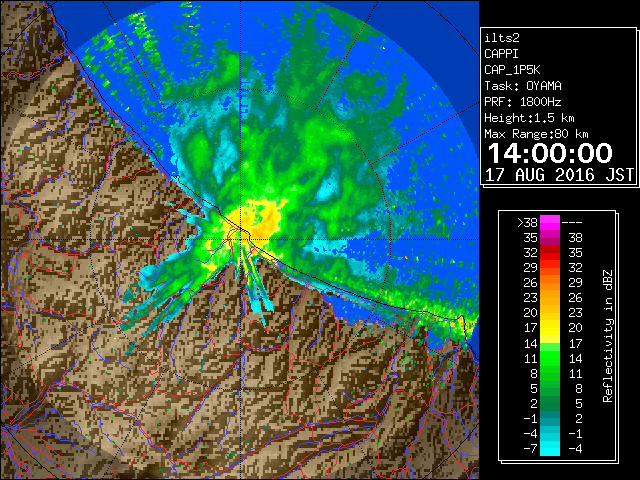Pick the red band of the reflectivity scale
The width and height of the screenshot is (640, 480).
(550, 253)
